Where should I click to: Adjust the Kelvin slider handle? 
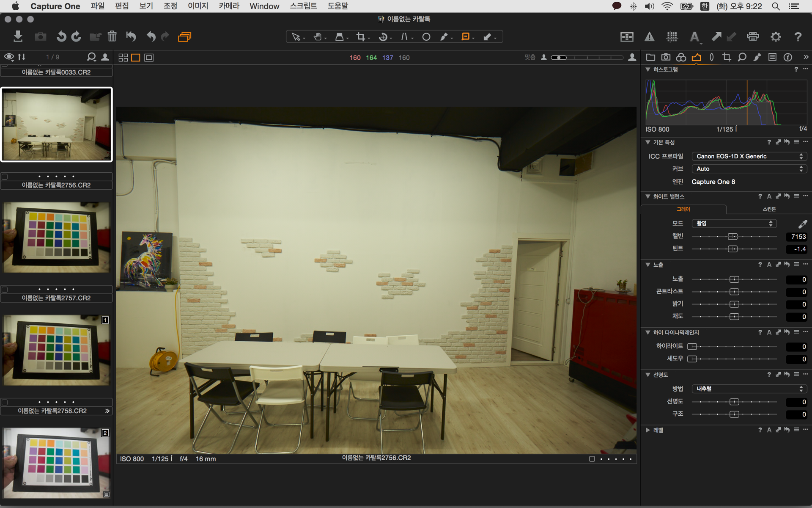[732, 237]
